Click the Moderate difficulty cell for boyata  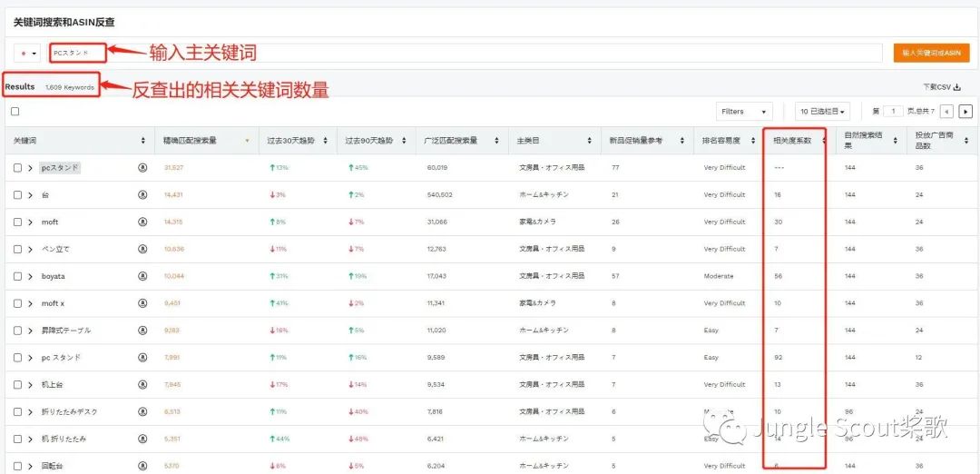click(719, 276)
